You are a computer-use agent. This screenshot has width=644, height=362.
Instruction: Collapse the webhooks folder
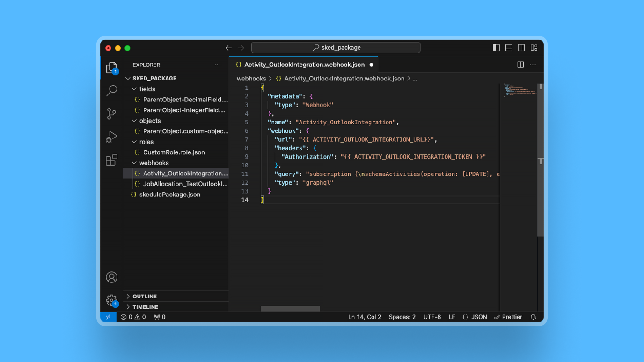click(x=154, y=163)
